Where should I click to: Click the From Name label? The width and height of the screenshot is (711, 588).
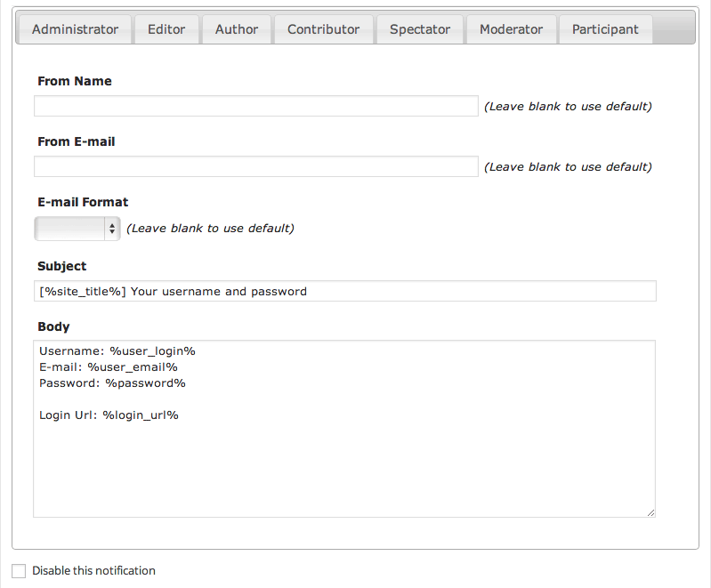point(75,81)
